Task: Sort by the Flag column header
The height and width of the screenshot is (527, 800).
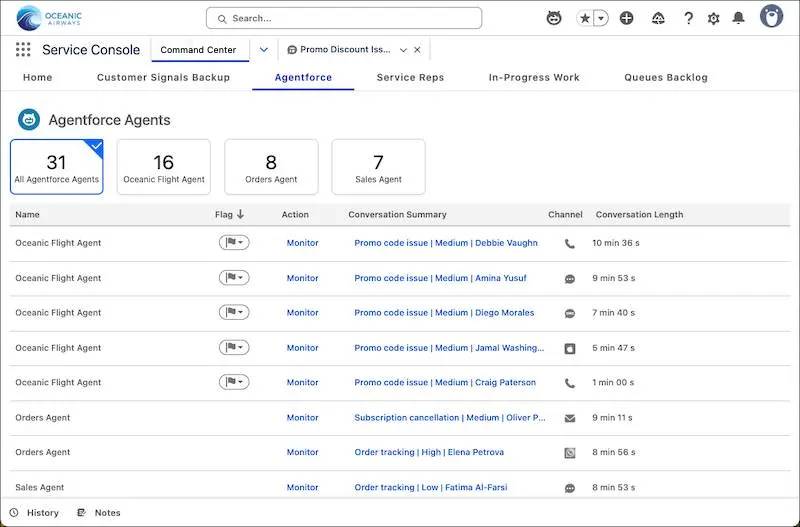Action: (x=229, y=214)
